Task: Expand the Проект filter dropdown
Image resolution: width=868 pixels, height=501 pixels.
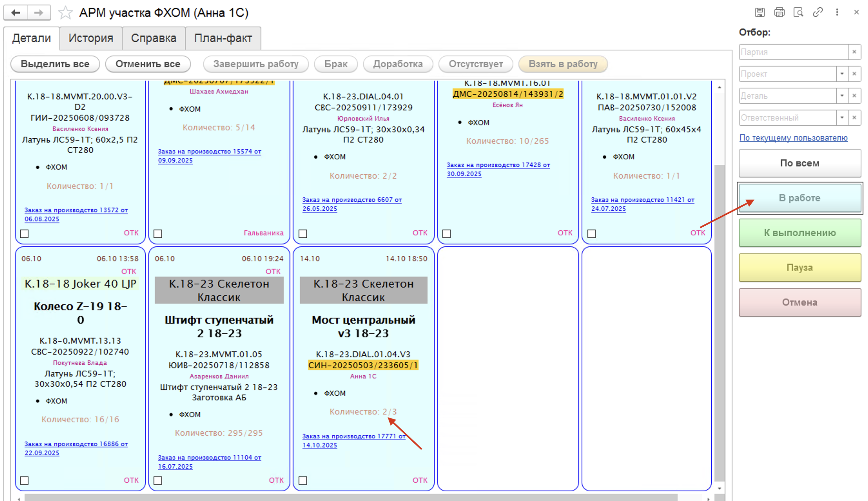Action: click(842, 74)
